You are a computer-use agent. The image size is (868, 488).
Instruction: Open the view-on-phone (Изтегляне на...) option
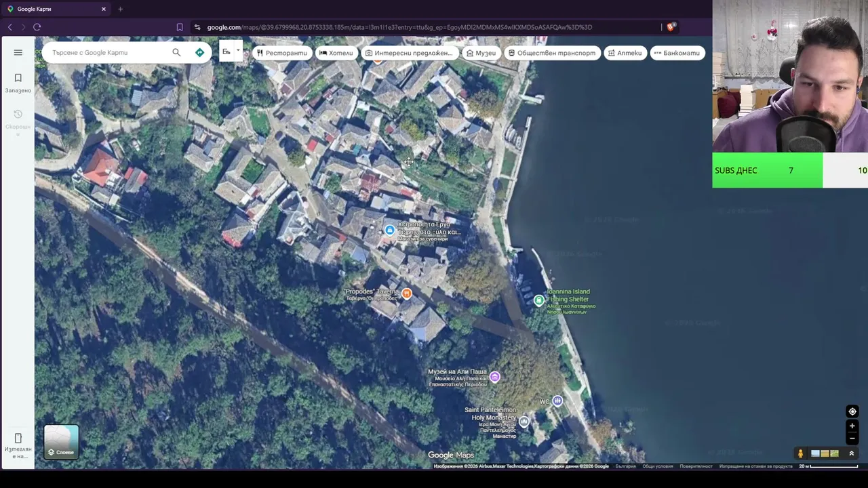[x=18, y=446]
